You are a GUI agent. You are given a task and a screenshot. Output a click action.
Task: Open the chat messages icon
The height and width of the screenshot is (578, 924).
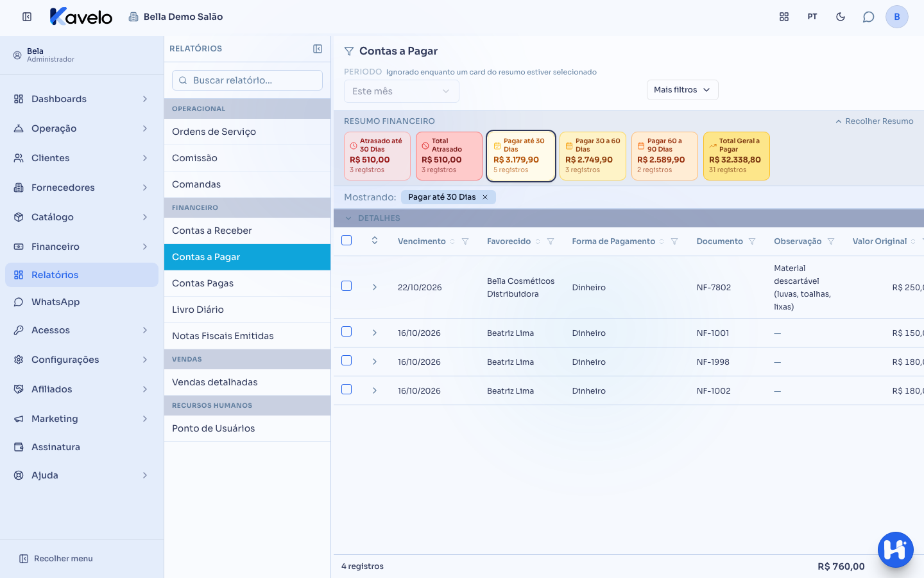pyautogui.click(x=869, y=17)
